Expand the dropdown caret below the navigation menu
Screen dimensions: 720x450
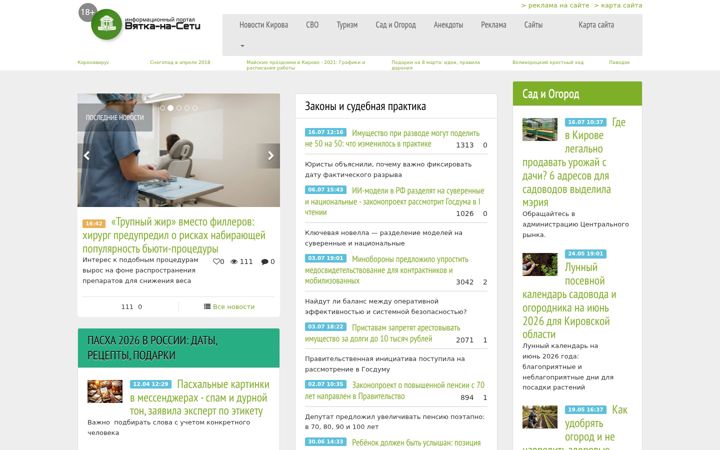[242, 46]
